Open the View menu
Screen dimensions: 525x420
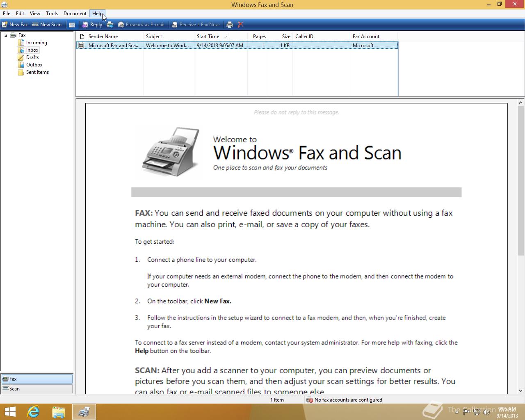(35, 14)
